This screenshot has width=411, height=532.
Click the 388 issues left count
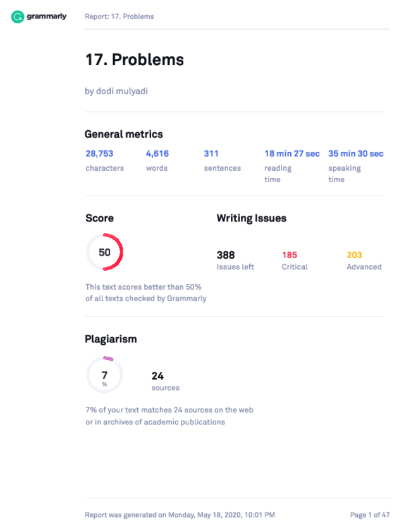[235, 261]
